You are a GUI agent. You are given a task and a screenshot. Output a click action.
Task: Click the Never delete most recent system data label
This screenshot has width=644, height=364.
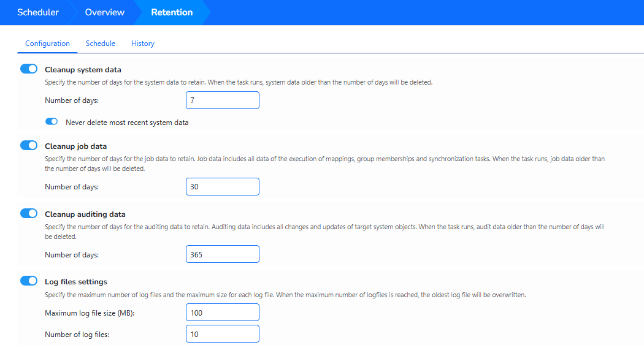pos(127,123)
